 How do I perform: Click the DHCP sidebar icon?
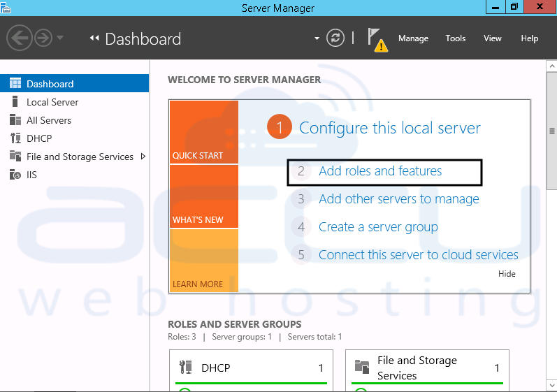coord(15,138)
